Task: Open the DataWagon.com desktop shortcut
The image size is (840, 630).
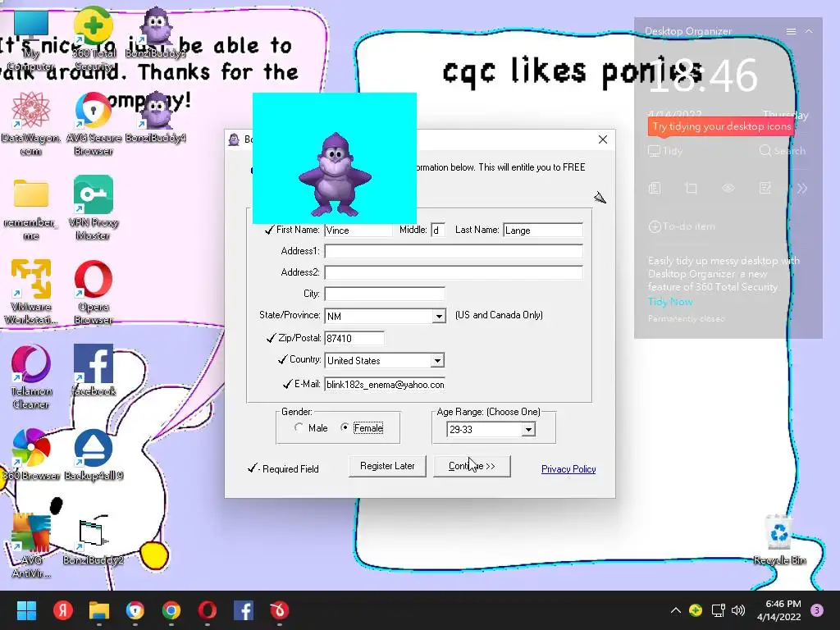Action: click(x=31, y=123)
